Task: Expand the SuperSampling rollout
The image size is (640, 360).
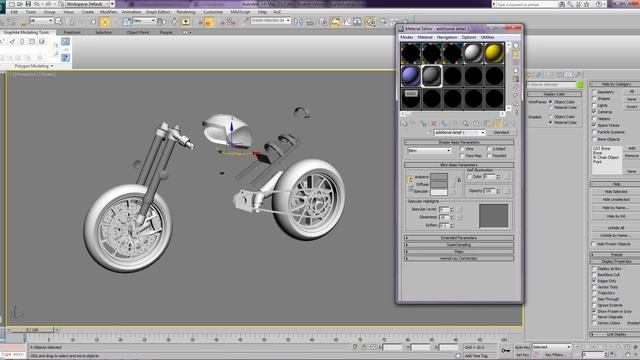Action: pyautogui.click(x=459, y=245)
